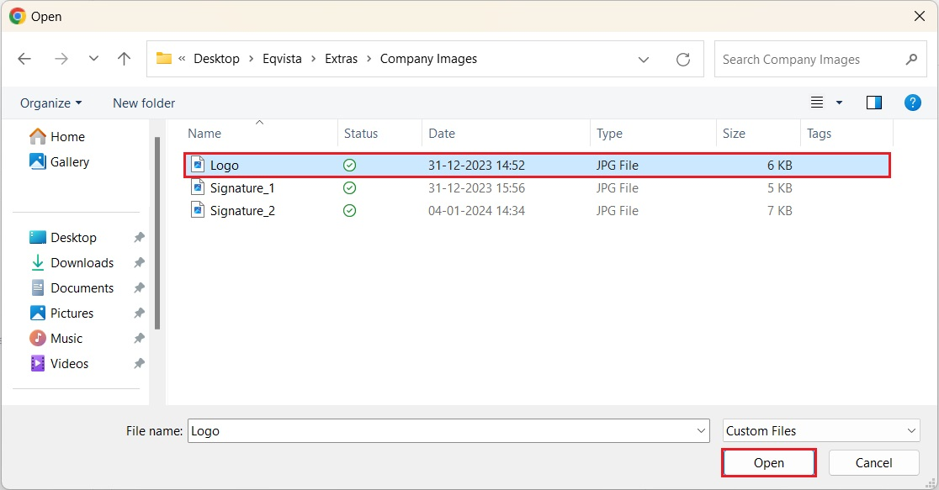Click pin icon beside Desktop
Viewport: 939px width, 490px height.
click(139, 237)
